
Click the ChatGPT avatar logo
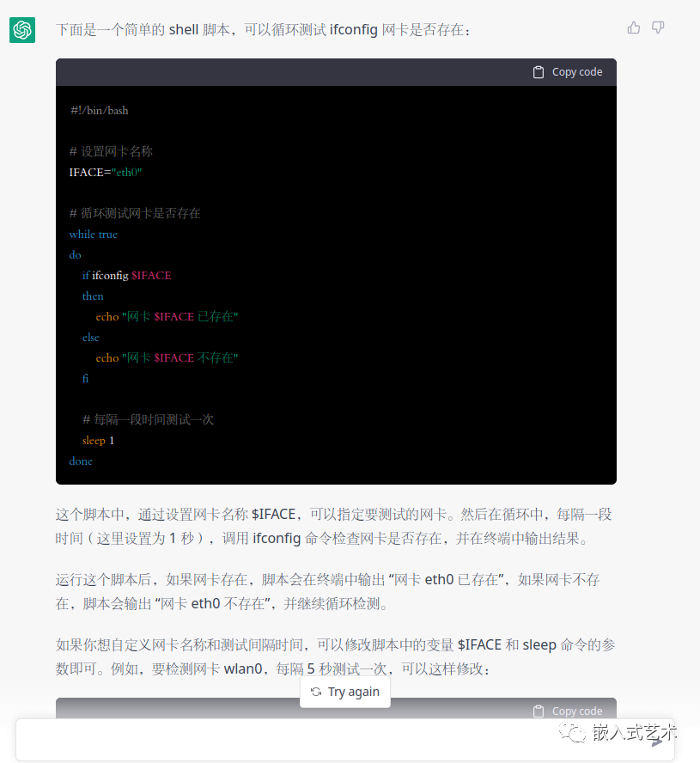click(22, 30)
